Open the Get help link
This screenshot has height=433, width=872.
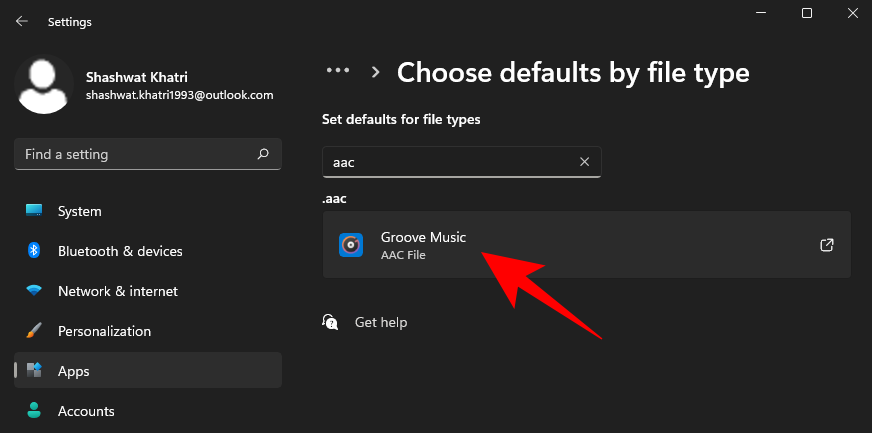click(381, 322)
